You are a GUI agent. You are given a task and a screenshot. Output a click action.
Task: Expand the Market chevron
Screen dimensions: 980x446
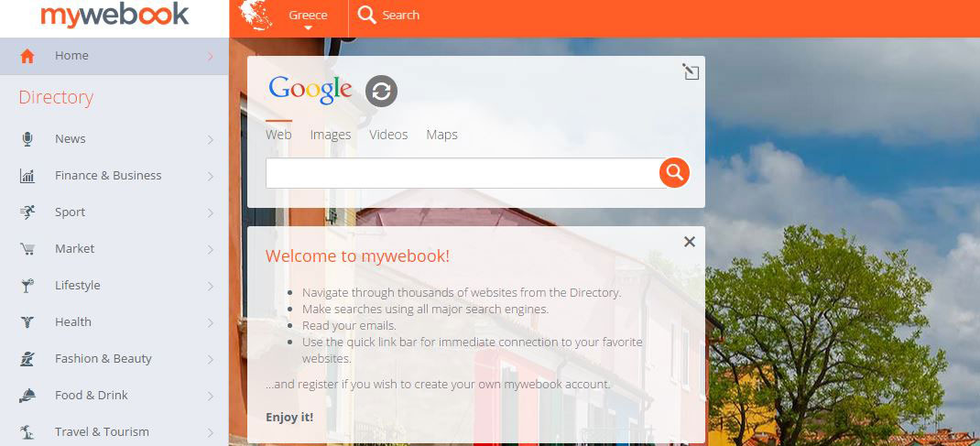pyautogui.click(x=210, y=250)
